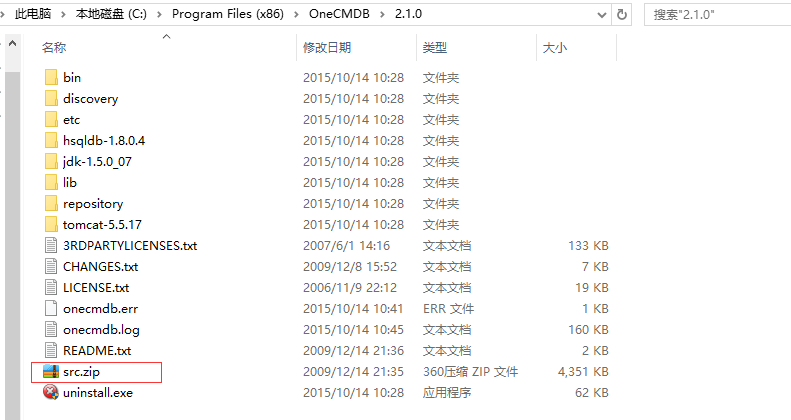791x420 pixels.
Task: Click the LICENSE.txt document icon
Action: pos(51,287)
